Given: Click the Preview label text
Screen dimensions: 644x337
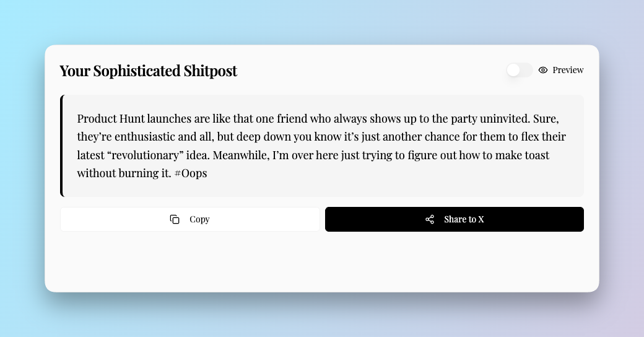Looking at the screenshot, I should [x=568, y=70].
